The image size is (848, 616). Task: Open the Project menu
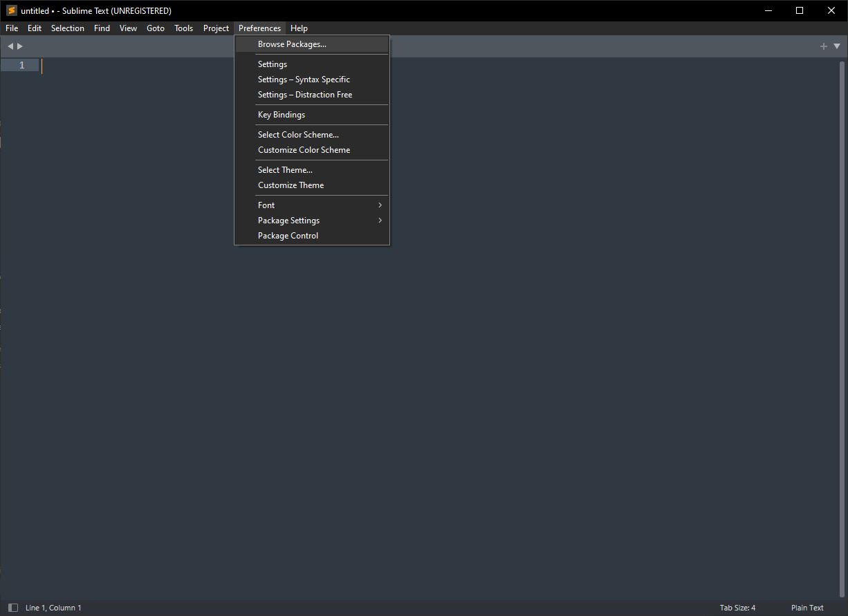(x=216, y=28)
